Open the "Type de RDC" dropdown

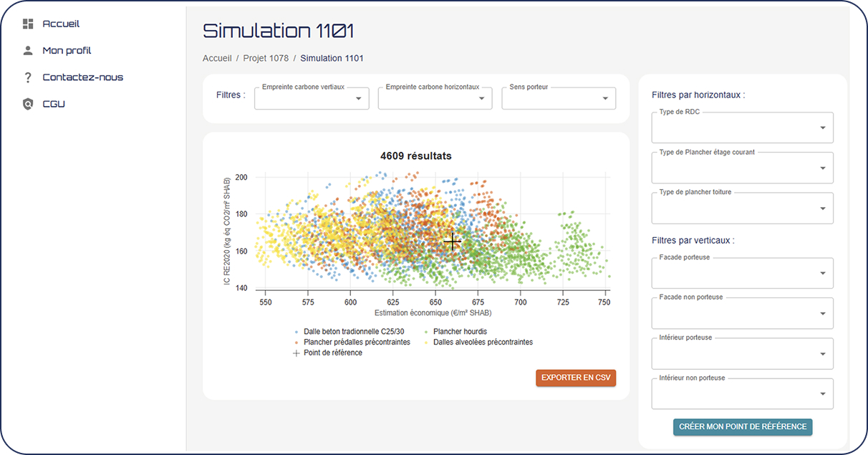742,128
